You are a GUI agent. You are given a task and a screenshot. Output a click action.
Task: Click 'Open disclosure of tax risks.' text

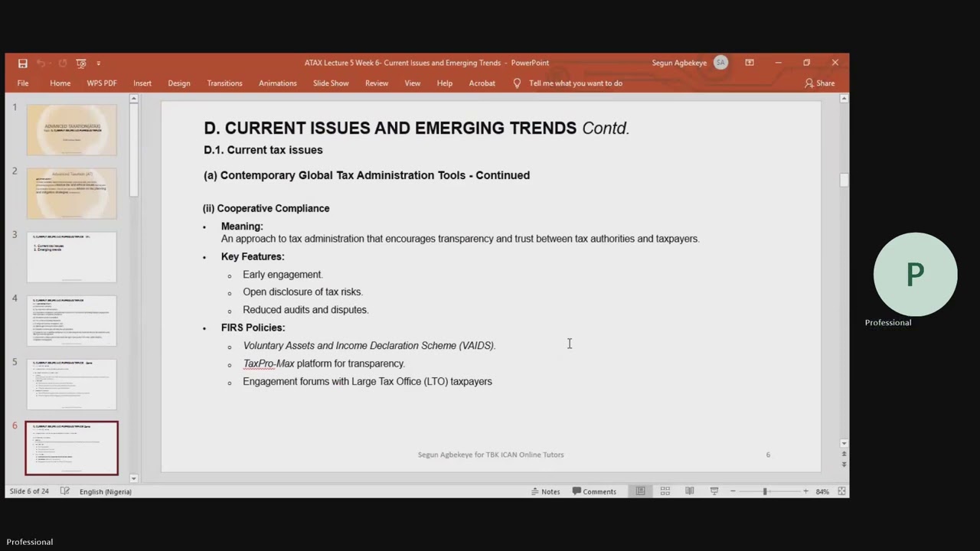tap(302, 292)
